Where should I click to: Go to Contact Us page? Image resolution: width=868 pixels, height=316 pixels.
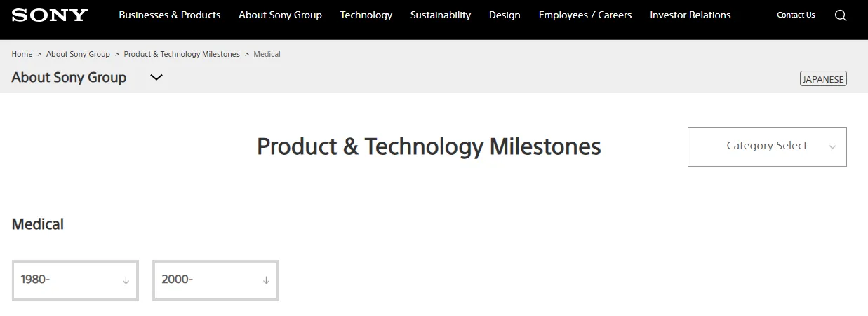(x=796, y=15)
